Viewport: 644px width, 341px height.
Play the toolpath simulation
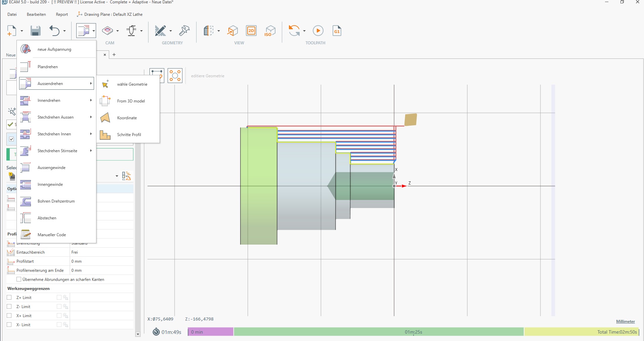[318, 31]
